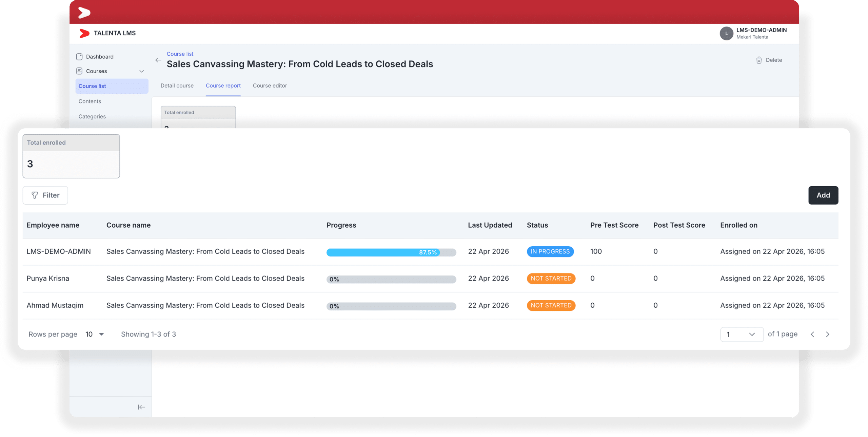Click the Dashboard icon in sidebar
The width and height of the screenshot is (868, 437).
79,57
